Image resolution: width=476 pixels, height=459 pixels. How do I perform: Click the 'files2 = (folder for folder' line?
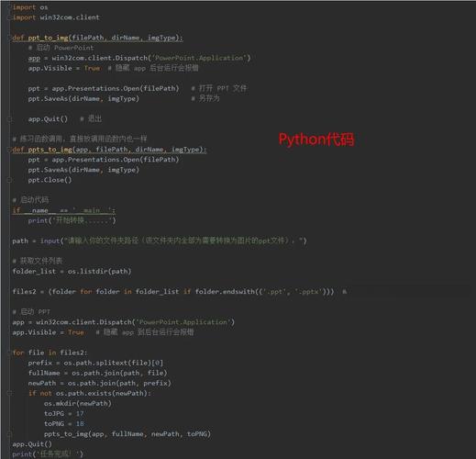point(173,292)
